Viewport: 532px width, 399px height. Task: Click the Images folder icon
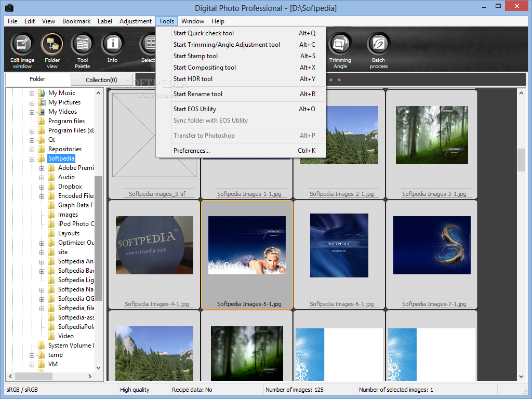(x=51, y=215)
